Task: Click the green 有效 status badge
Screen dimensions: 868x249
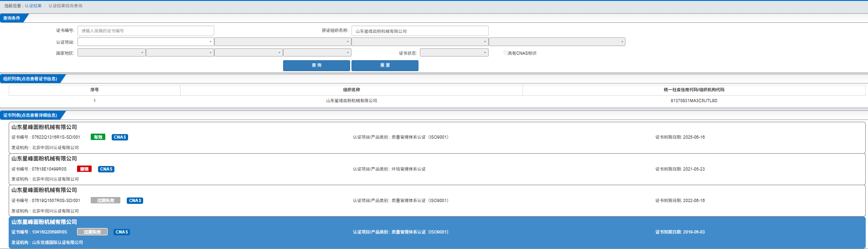Action: tap(98, 137)
